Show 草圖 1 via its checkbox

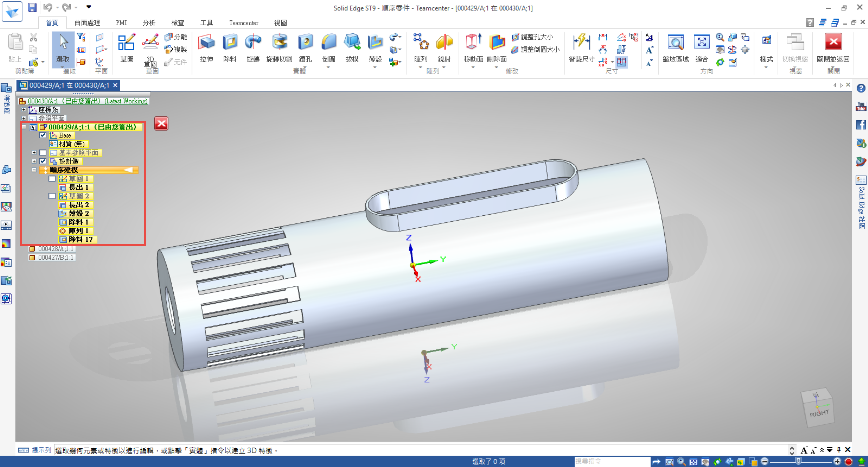52,179
